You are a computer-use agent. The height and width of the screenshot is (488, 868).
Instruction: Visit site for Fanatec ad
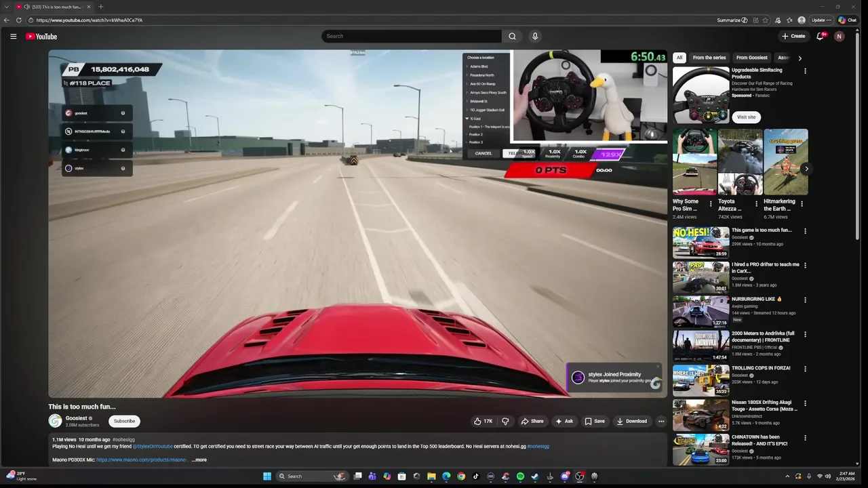tap(746, 117)
